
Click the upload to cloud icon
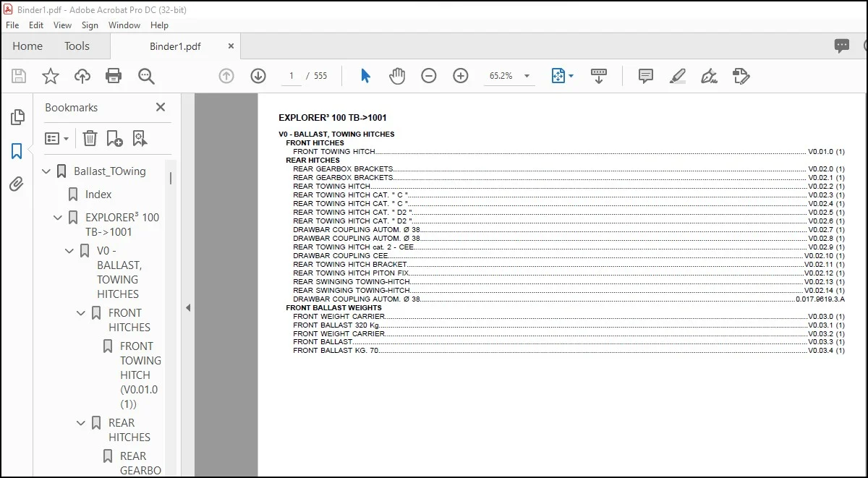82,76
